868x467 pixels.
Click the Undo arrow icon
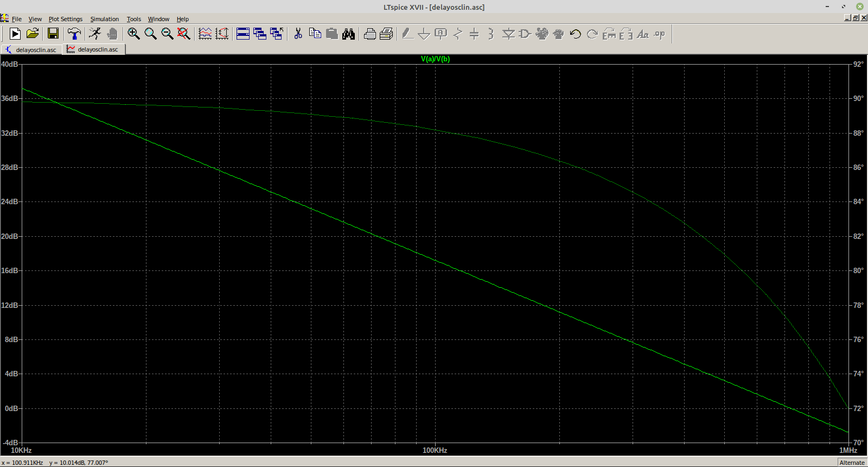tap(576, 34)
